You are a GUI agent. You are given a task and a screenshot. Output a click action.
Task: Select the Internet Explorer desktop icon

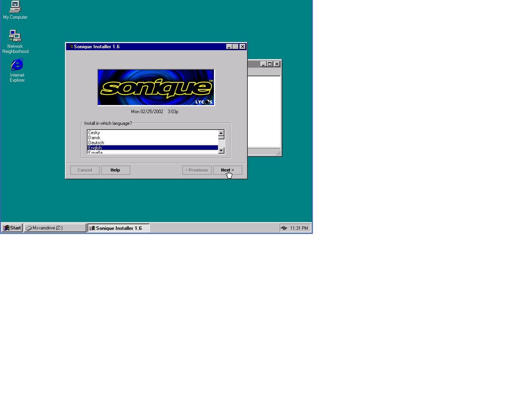pos(17,70)
